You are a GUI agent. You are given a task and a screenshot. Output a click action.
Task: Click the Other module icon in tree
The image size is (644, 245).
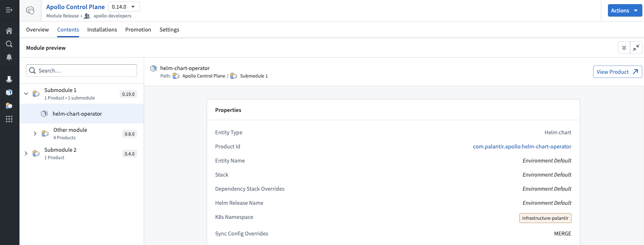coord(45,133)
